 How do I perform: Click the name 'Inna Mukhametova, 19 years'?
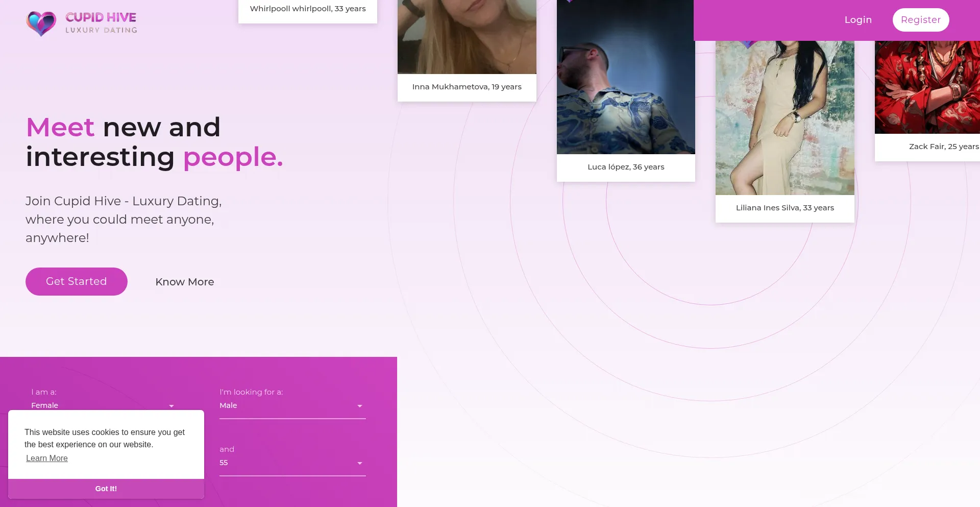click(467, 87)
